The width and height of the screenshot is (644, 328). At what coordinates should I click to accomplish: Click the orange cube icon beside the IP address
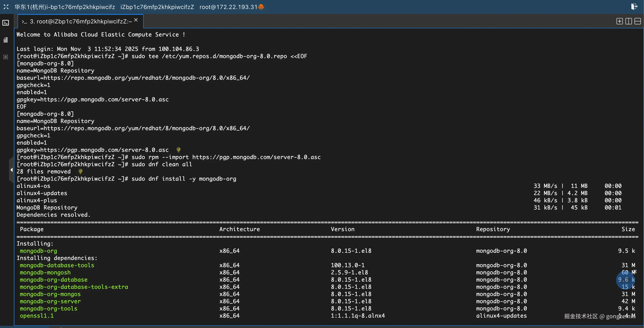click(261, 7)
